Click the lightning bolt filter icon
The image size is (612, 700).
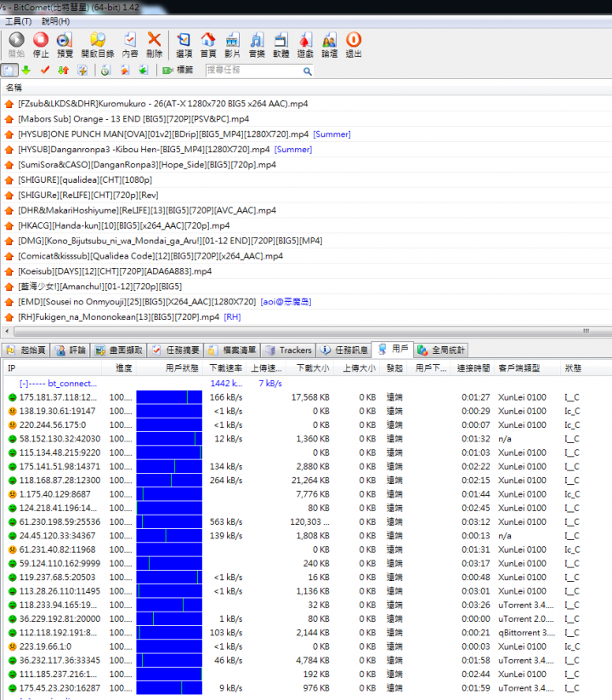[x=82, y=70]
